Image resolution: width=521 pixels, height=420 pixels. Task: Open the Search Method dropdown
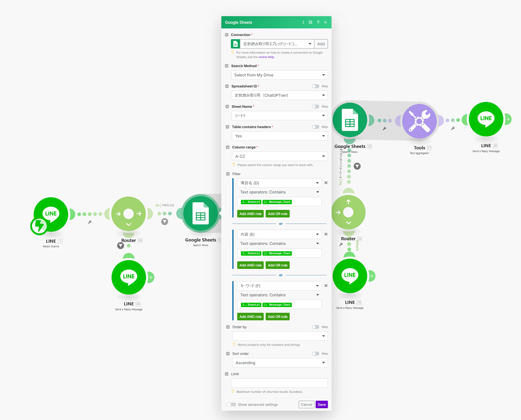[279, 75]
